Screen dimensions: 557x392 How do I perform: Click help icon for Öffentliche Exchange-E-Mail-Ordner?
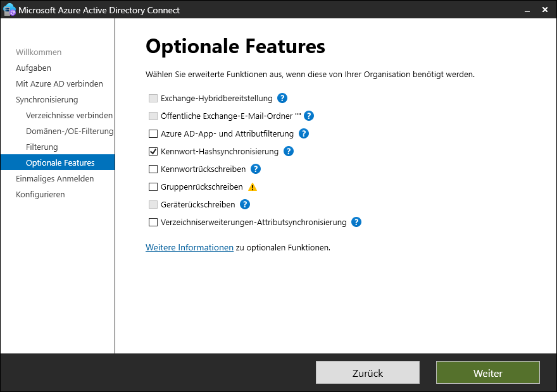[309, 116]
